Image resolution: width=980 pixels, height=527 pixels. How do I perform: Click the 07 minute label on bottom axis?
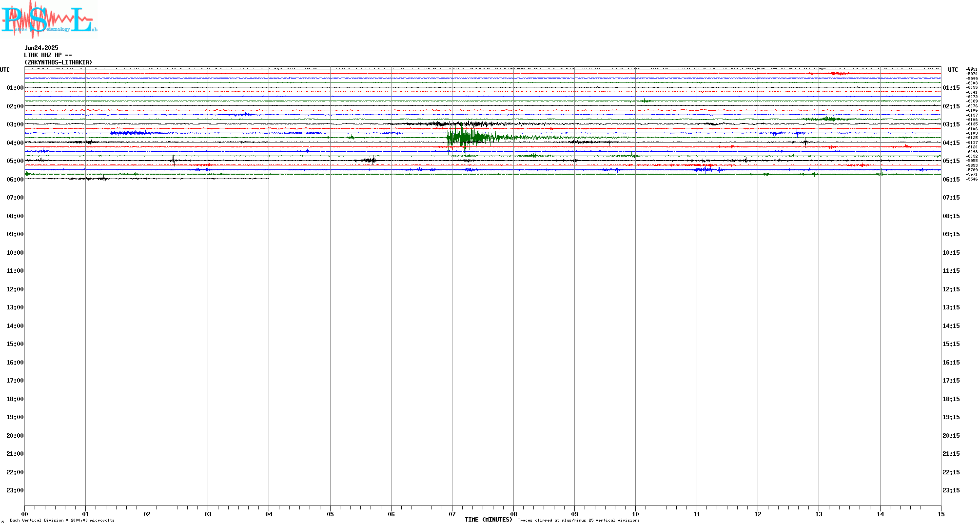(x=452, y=514)
